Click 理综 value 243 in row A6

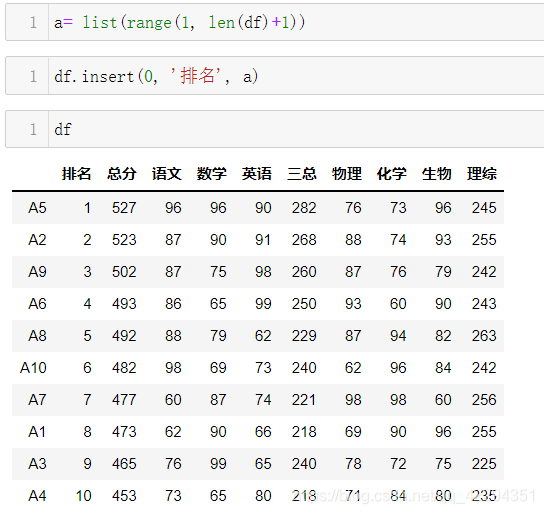pos(484,304)
